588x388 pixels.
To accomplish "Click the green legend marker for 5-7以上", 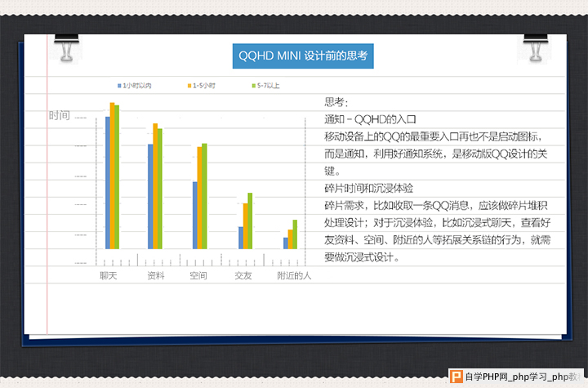I will (x=254, y=86).
